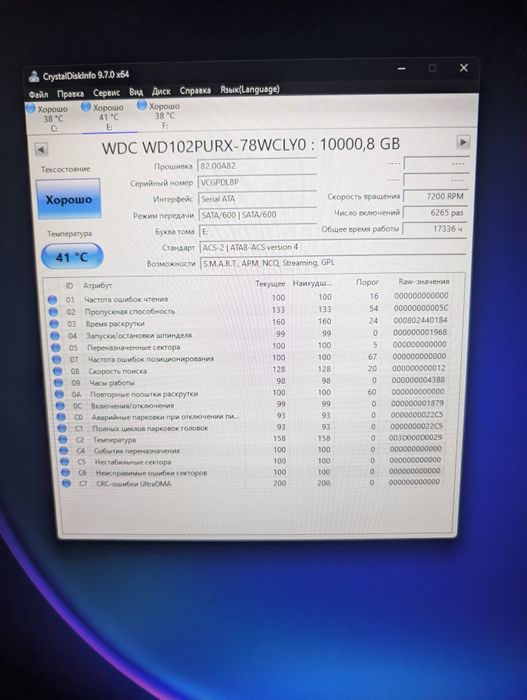Click the transfer mode field SATA/600 | SATA/600
The image size is (527, 700).
coord(257,215)
